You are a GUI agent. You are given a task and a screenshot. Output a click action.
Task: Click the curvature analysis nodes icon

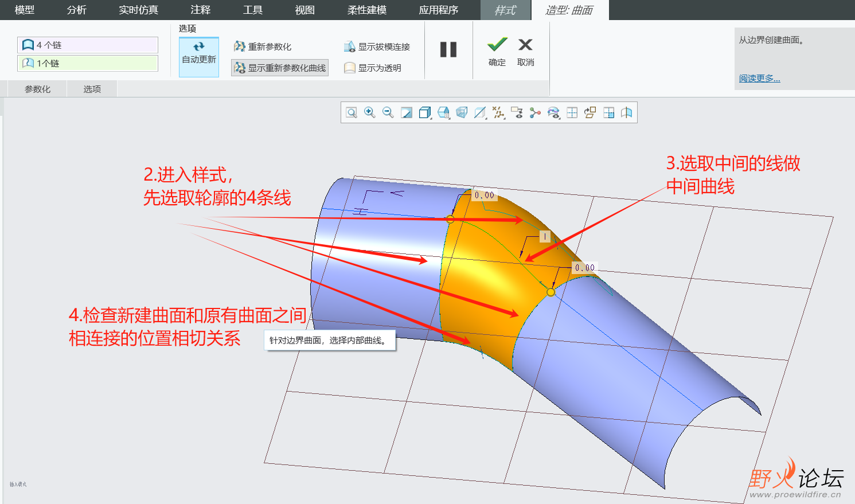[535, 112]
